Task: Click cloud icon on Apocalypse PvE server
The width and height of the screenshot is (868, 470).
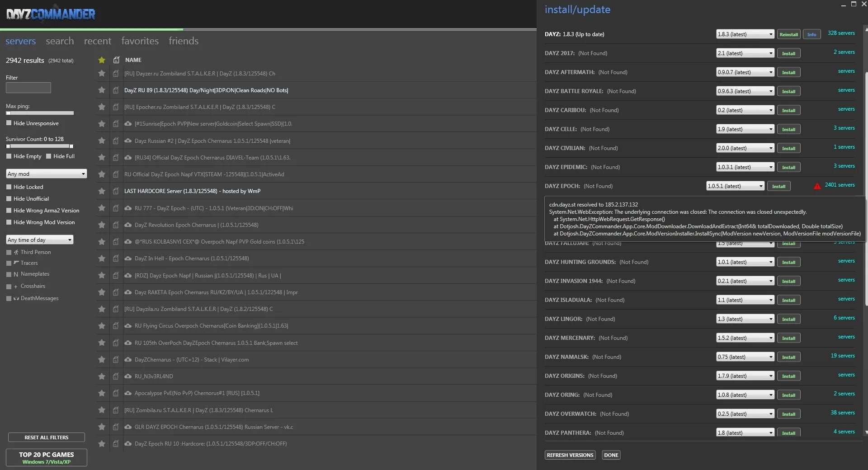Action: click(x=128, y=393)
